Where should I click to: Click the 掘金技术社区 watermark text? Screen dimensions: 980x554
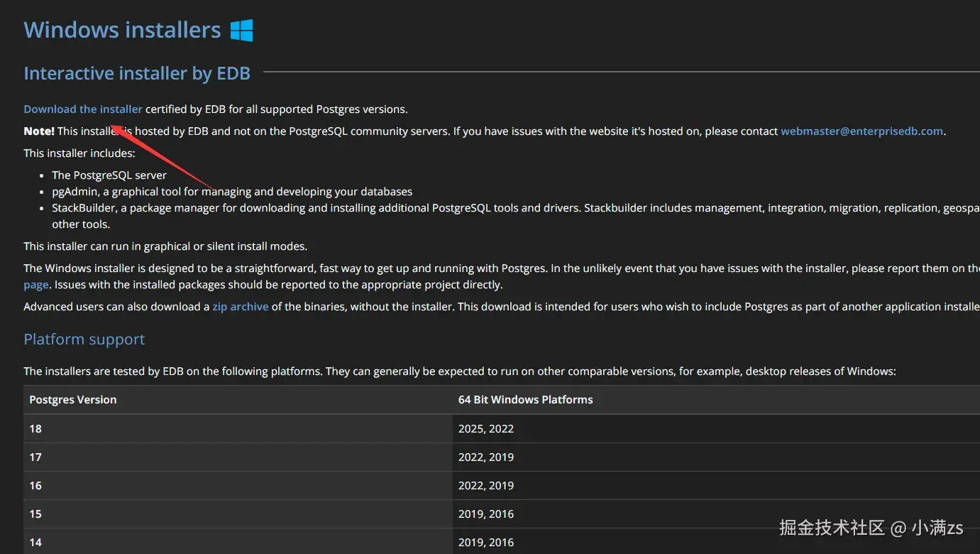click(x=832, y=528)
